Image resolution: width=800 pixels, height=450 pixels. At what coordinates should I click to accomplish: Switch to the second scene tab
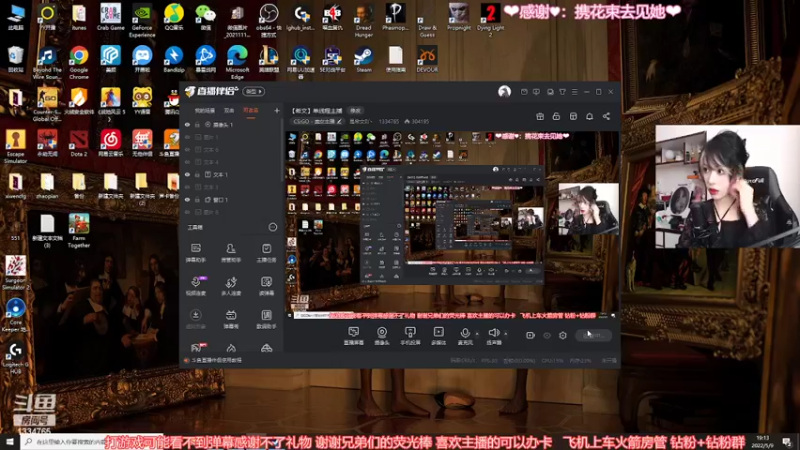[229, 110]
